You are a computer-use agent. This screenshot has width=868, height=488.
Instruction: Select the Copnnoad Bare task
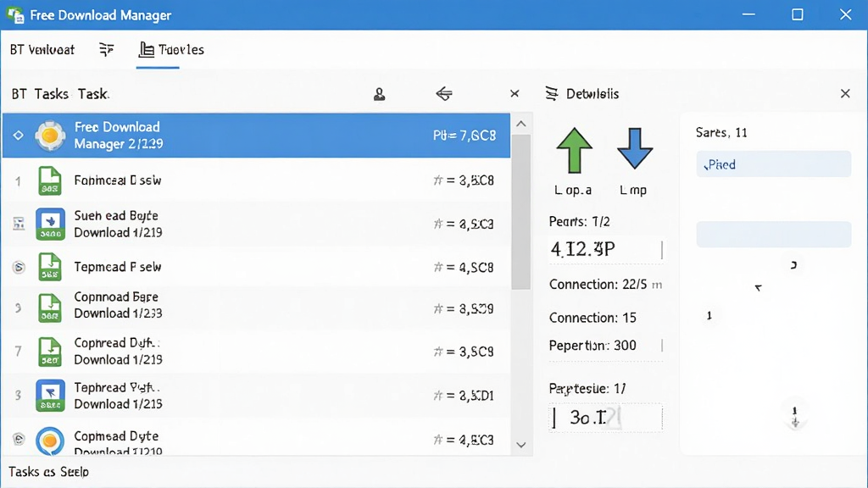point(256,306)
